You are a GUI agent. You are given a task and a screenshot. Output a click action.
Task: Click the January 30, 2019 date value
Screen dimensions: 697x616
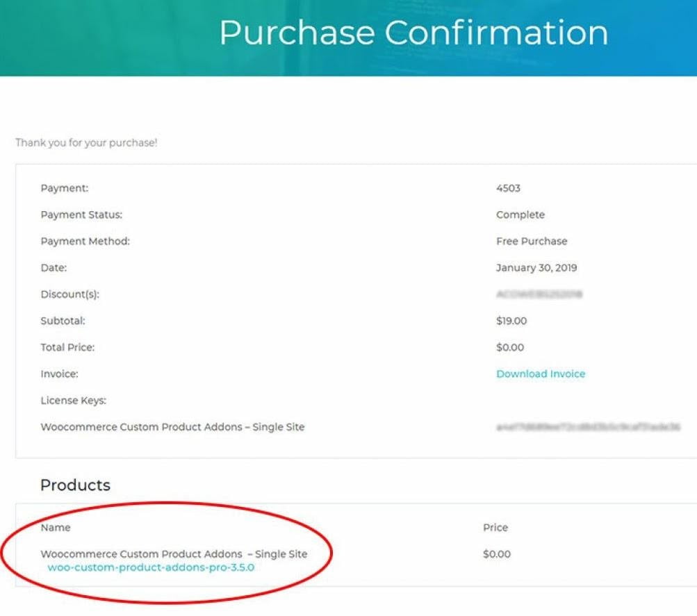(x=536, y=268)
